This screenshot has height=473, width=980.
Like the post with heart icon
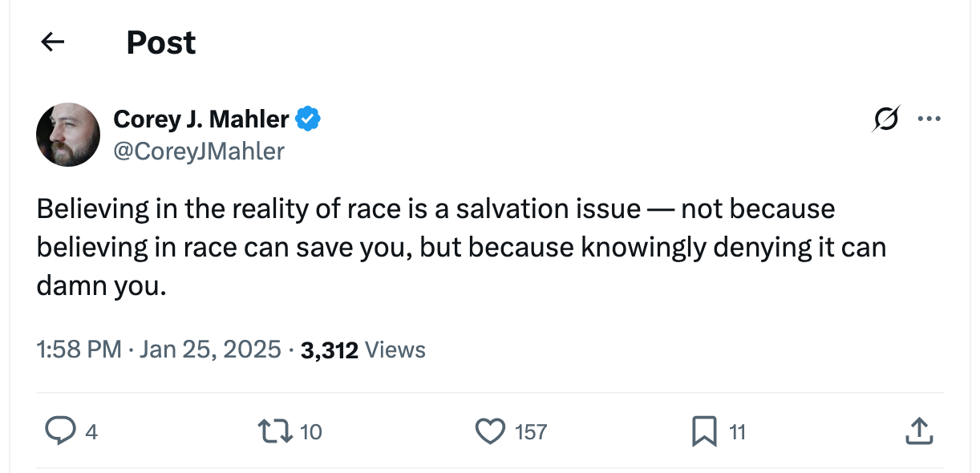(x=489, y=432)
